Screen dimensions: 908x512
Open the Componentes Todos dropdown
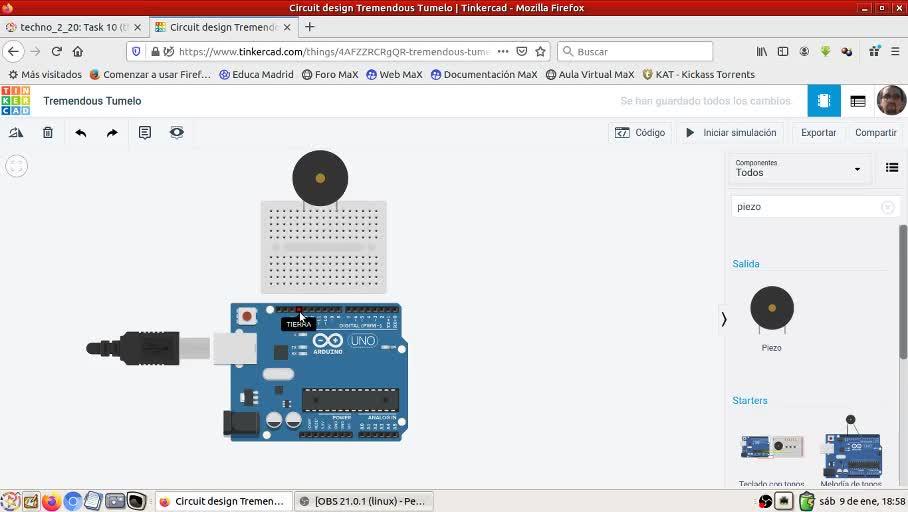[x=799, y=169]
